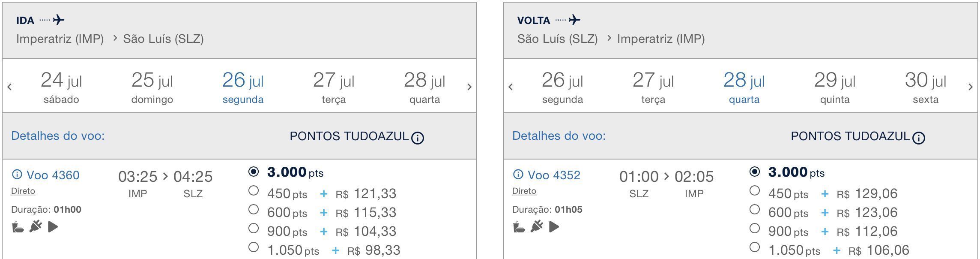The height and width of the screenshot is (259, 980).
Task: Open the Voo 4360 flight link
Action: click(x=53, y=175)
